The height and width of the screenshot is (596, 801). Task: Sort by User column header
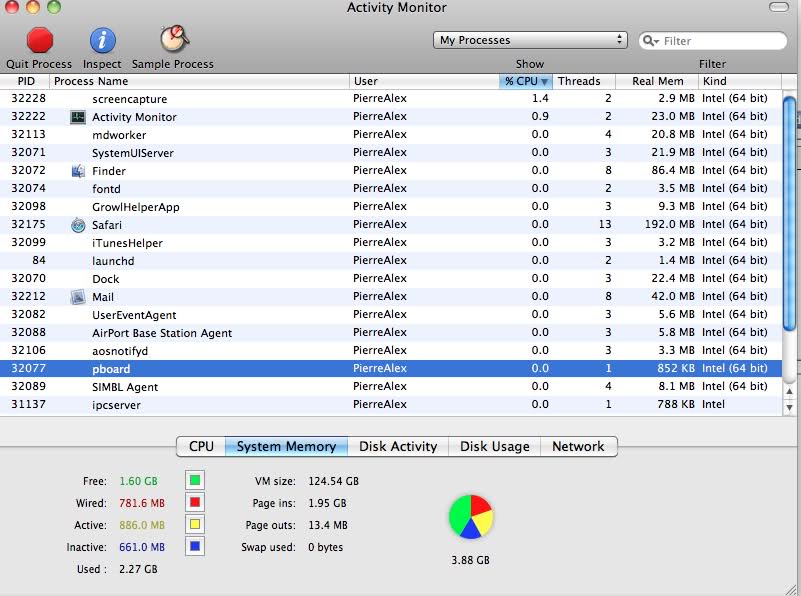tap(424, 81)
